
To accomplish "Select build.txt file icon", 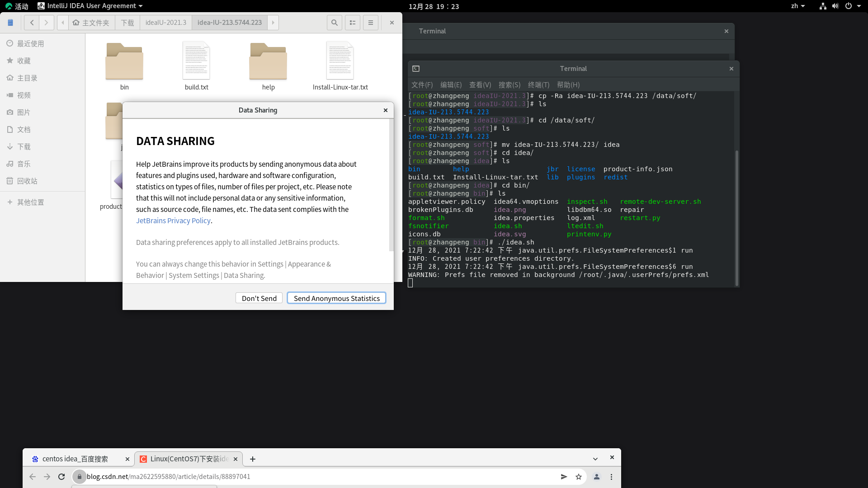I will click(x=196, y=61).
